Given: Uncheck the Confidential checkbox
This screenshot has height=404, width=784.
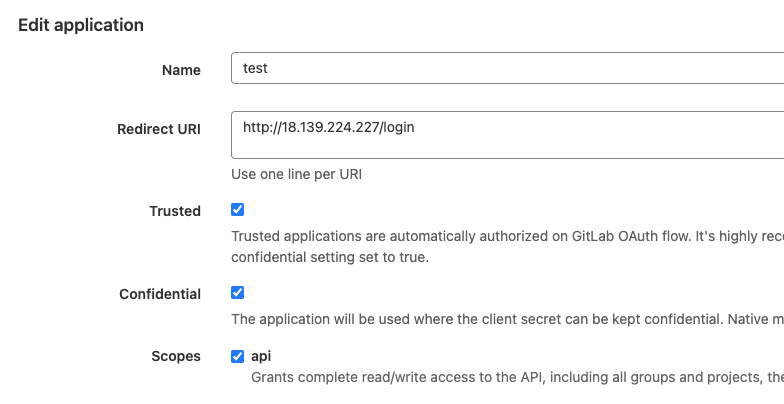Looking at the screenshot, I should [237, 293].
